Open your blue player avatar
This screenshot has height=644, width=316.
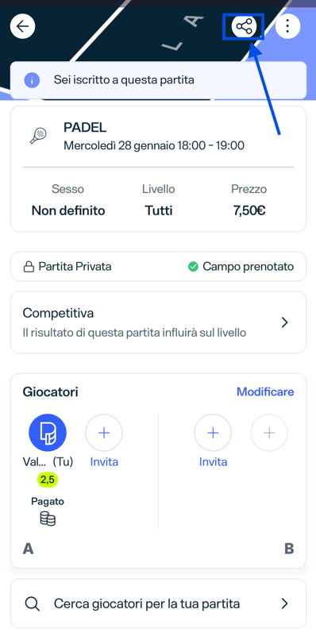tap(48, 433)
